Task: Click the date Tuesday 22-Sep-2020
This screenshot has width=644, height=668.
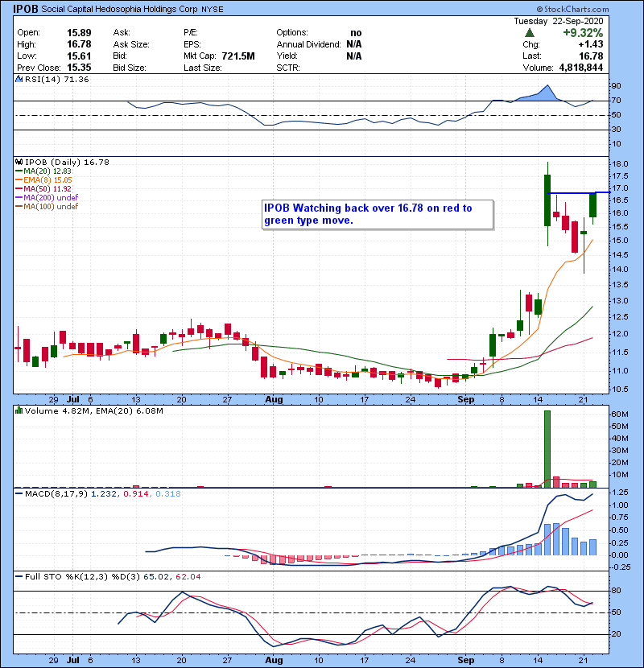Action: (559, 21)
